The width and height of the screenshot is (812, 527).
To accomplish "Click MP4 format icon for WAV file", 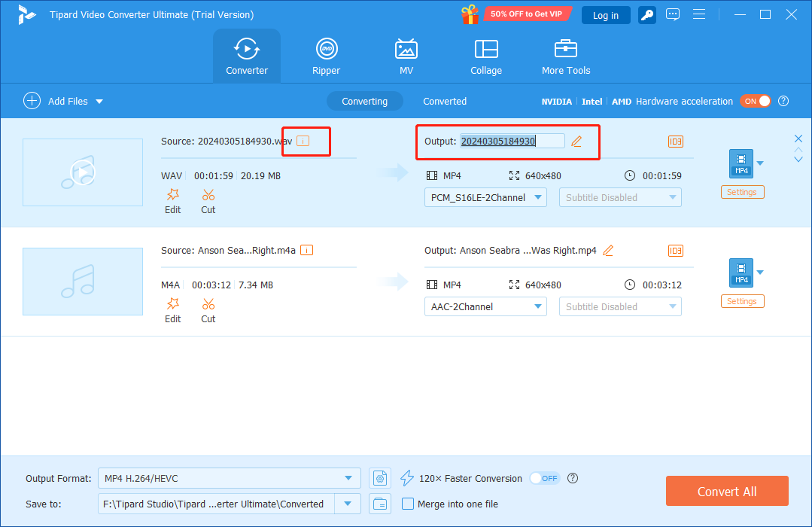I will [x=741, y=164].
